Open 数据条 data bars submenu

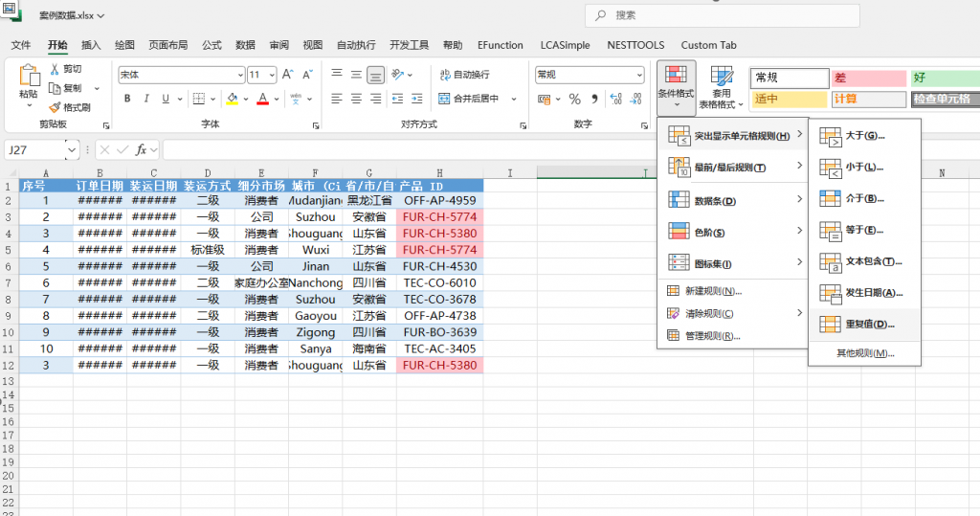tap(733, 200)
